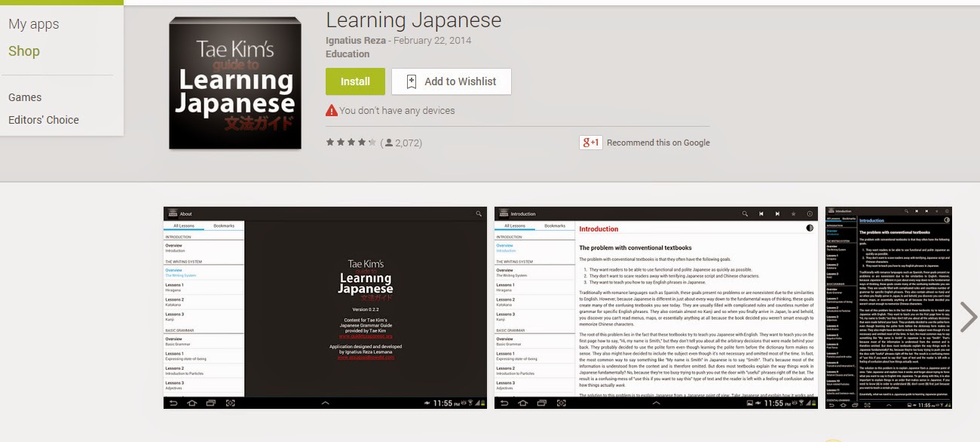The image size is (980, 442).
Task: Open developer Ignatius Reza's page
Action: [356, 40]
